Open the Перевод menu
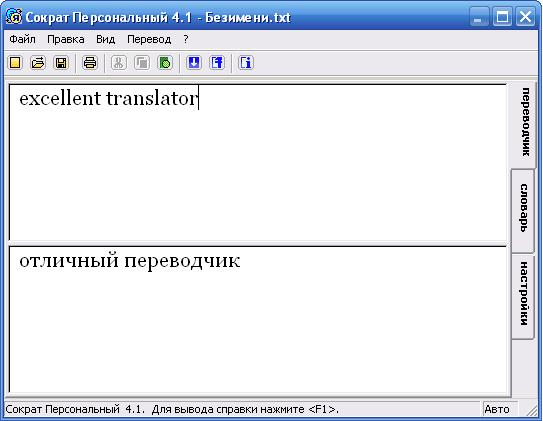This screenshot has height=421, width=543. coord(149,39)
